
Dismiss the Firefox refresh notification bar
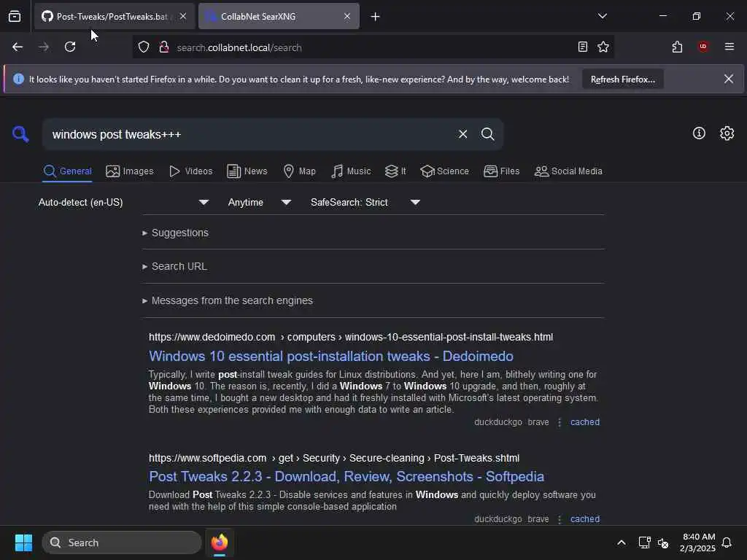click(729, 79)
